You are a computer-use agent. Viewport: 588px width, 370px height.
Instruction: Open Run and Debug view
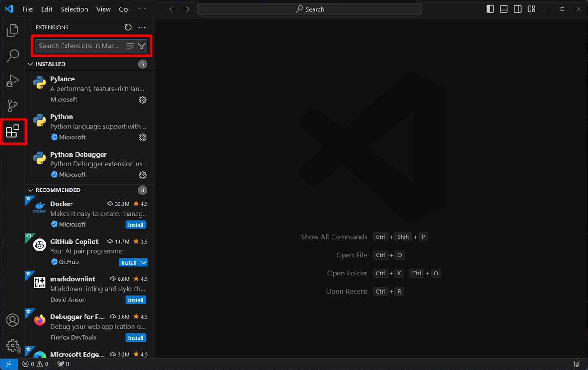[13, 81]
